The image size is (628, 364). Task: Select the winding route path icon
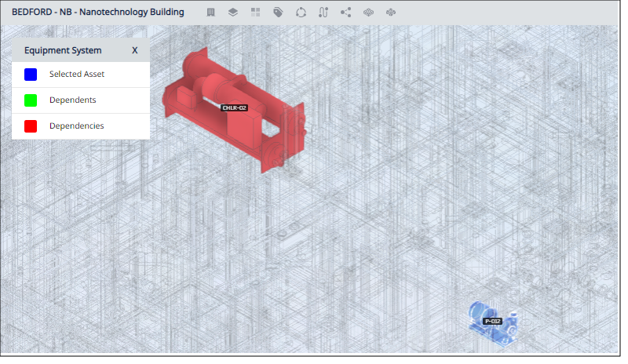tap(323, 13)
